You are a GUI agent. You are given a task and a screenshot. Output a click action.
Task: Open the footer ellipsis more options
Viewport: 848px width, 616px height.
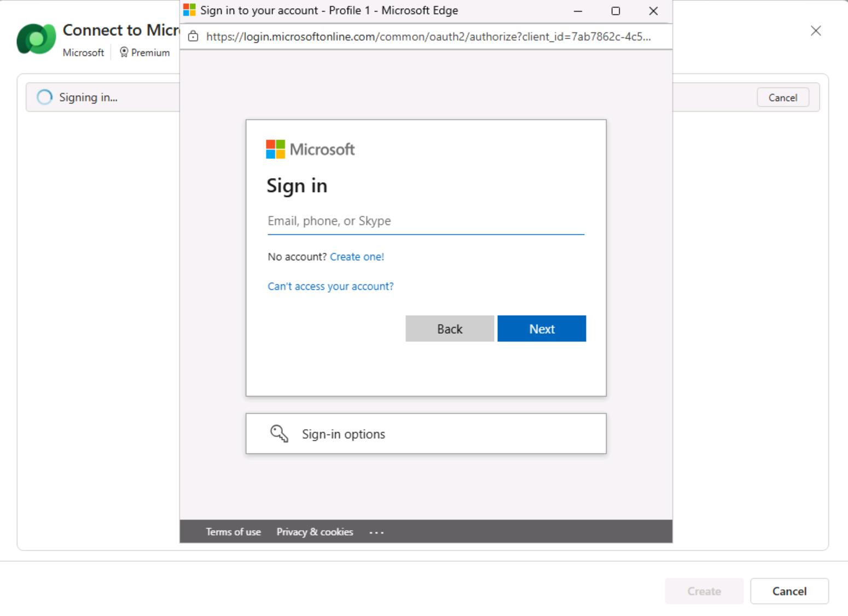click(x=376, y=532)
